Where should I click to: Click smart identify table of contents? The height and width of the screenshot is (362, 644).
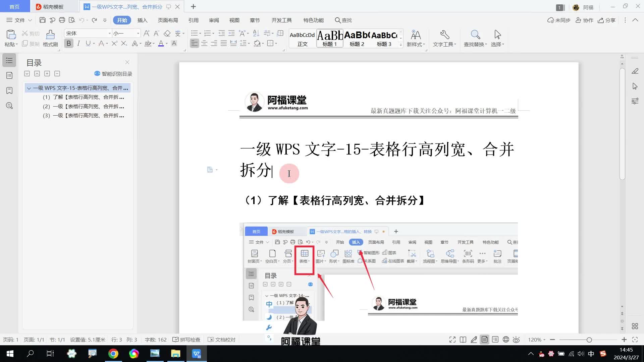113,74
